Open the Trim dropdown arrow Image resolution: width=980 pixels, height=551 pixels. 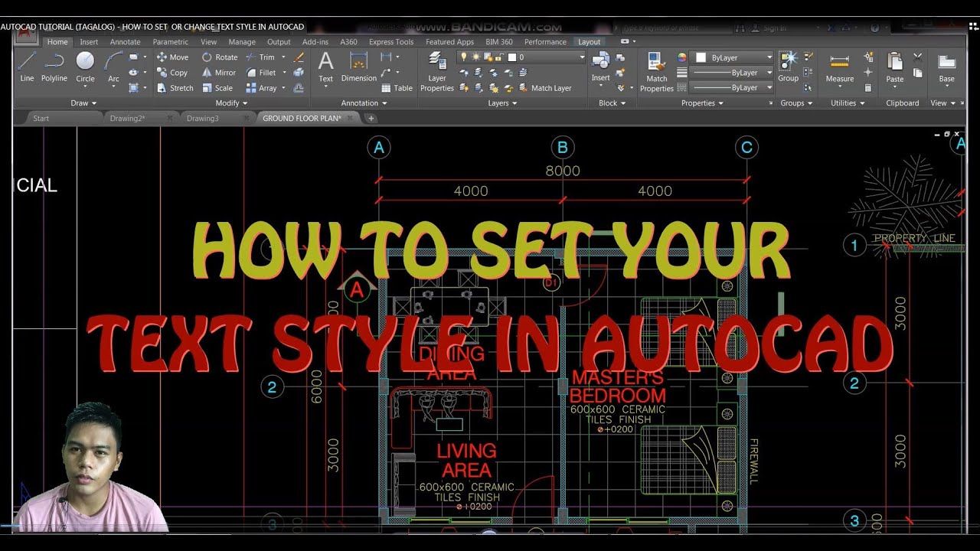[x=283, y=57]
